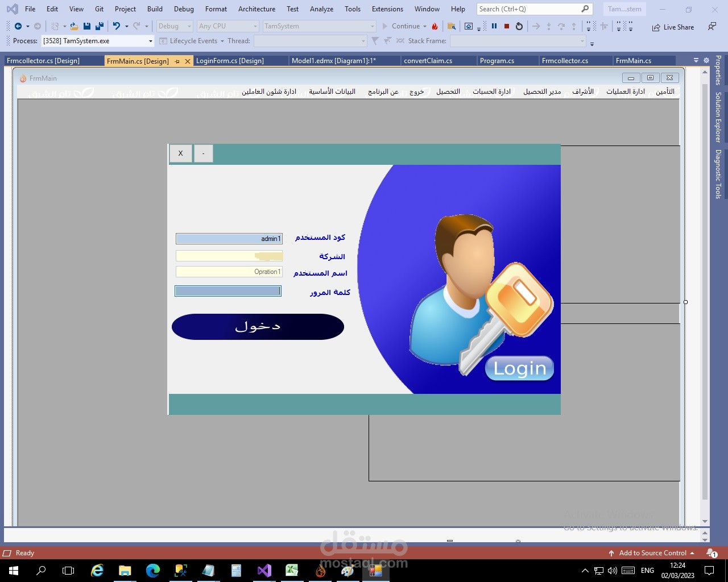Open the notifications bell in the status bar

pyautogui.click(x=711, y=552)
